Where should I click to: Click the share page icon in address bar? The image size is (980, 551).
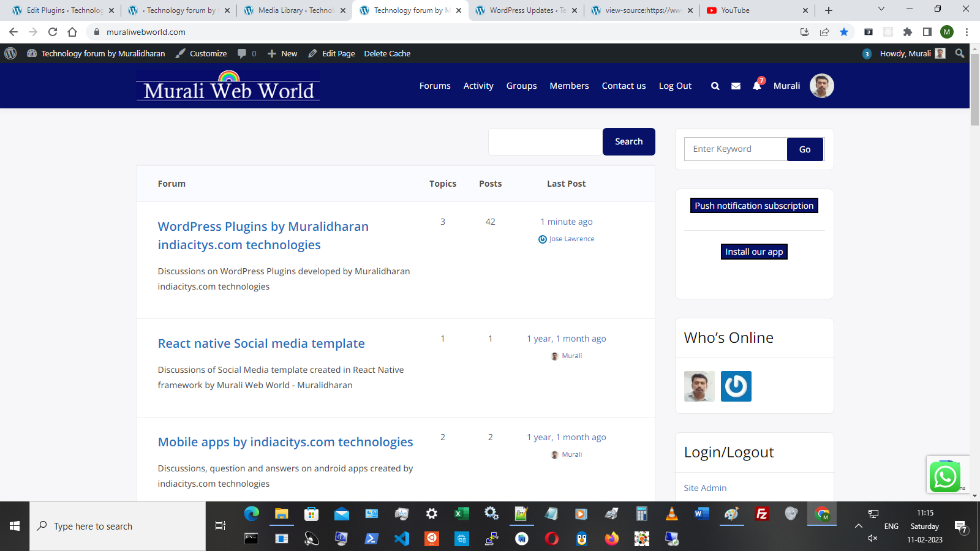(824, 32)
